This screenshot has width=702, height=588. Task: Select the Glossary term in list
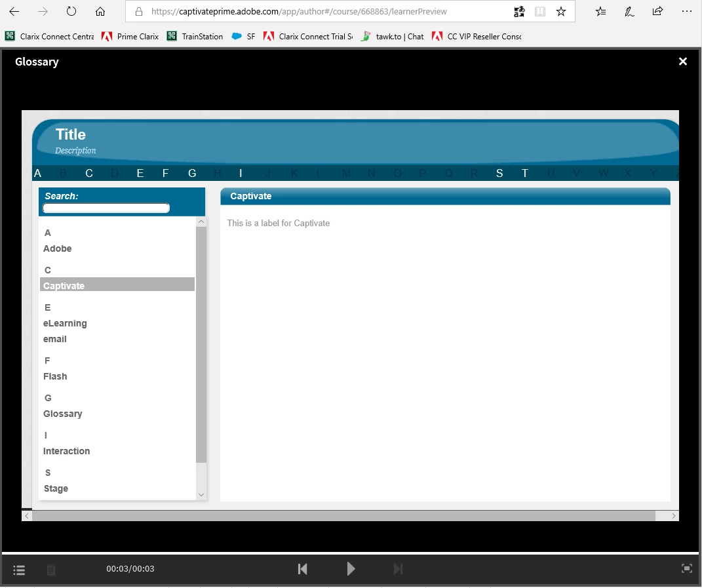pyautogui.click(x=63, y=414)
